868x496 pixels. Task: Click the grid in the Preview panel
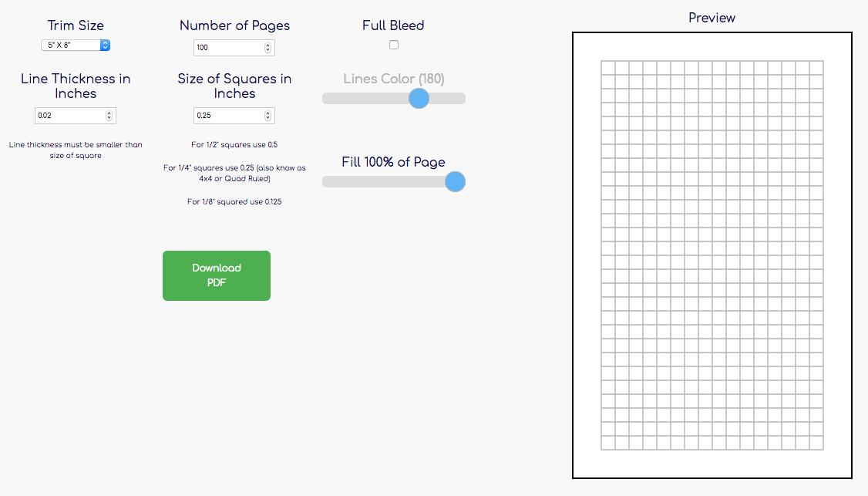(x=712, y=255)
